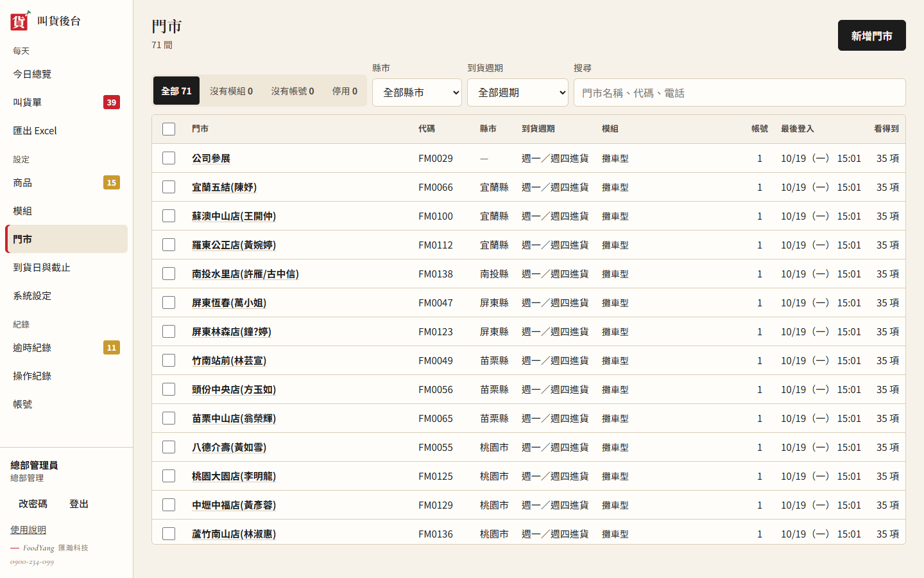Filter by 沒有模組 tab

click(x=231, y=91)
